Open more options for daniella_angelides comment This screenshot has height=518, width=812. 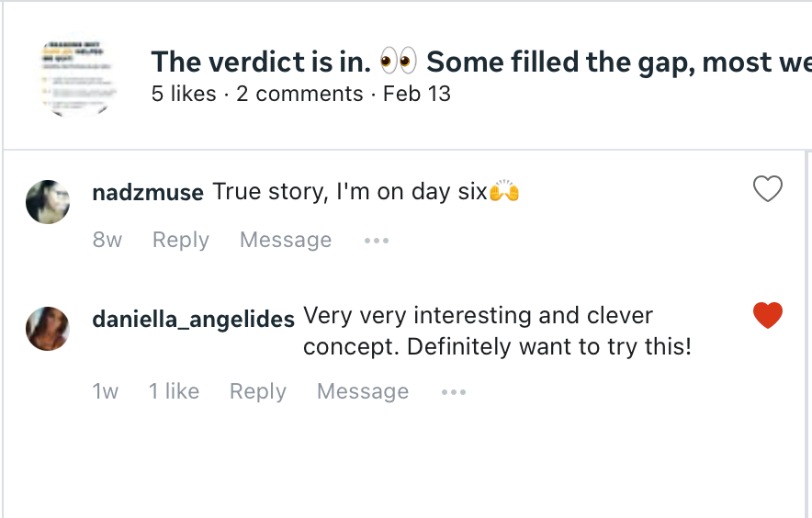(454, 392)
